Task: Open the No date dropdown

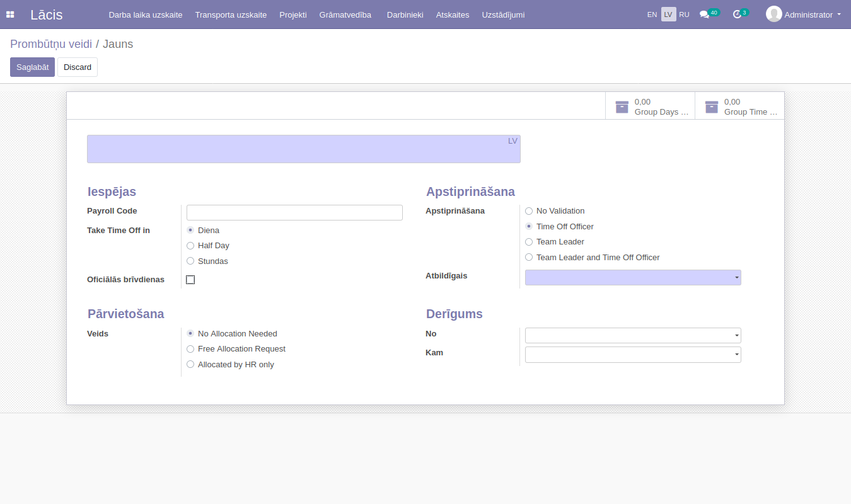Action: tap(633, 336)
